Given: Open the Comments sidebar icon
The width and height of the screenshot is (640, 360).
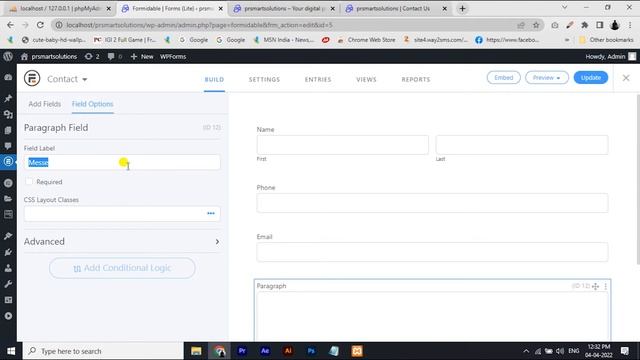Looking at the screenshot, I should [x=8, y=146].
